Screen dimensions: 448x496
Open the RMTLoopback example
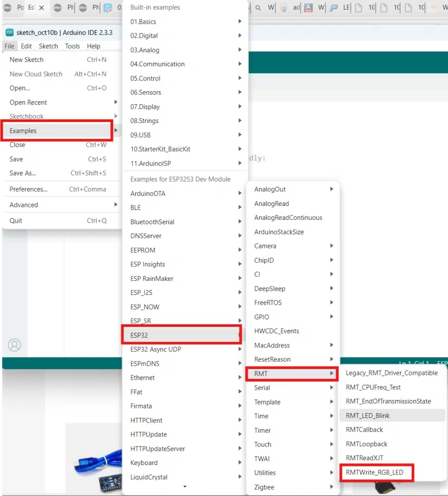pyautogui.click(x=392, y=444)
